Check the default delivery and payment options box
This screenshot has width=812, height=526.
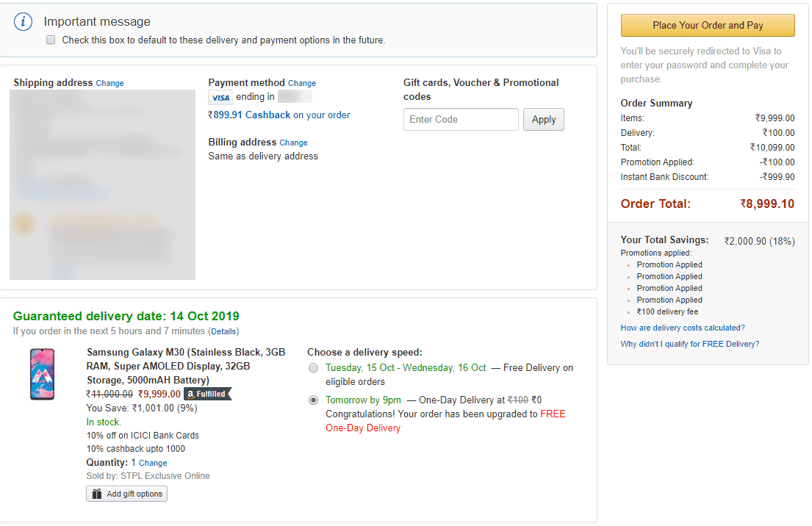click(x=51, y=40)
